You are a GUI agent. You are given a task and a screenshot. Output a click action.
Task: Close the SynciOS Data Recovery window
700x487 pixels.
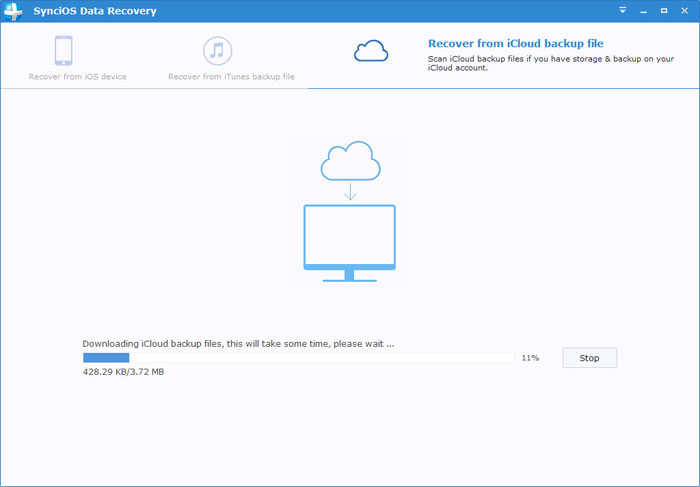pyautogui.click(x=684, y=11)
